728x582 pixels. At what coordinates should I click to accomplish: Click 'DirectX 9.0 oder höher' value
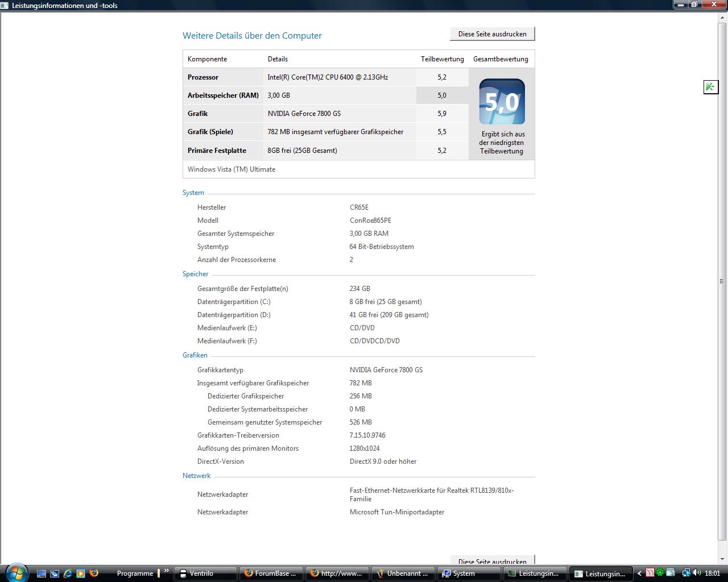(x=383, y=462)
